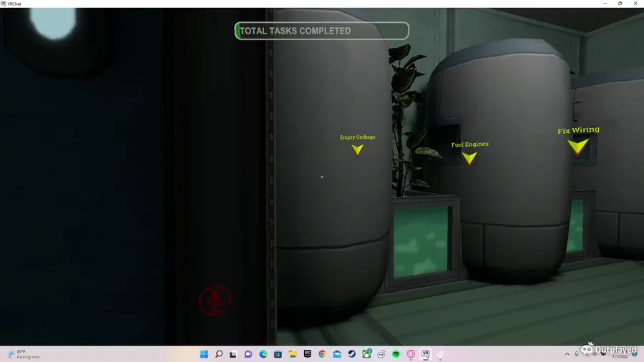Expand the system tray hidden icons chevron
The width and height of the screenshot is (644, 362).
[x=567, y=354]
